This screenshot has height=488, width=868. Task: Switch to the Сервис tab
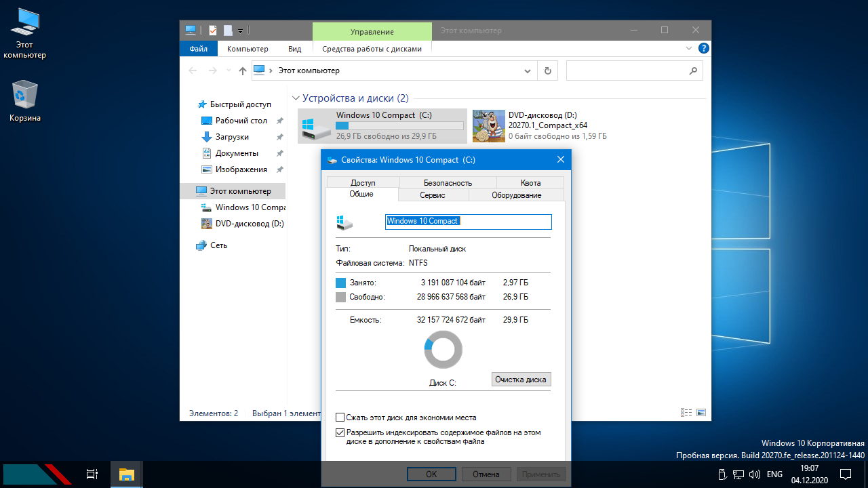[x=433, y=195]
